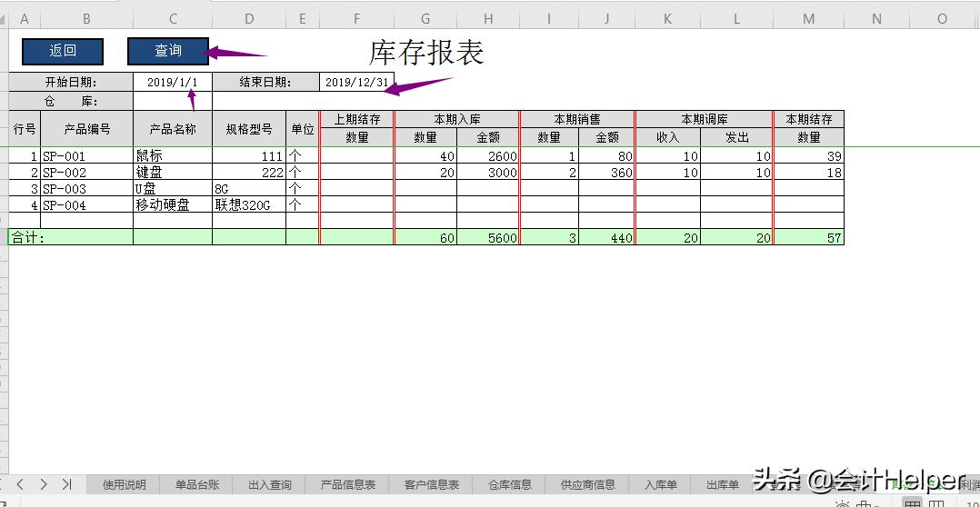Select the SP-003 product code cell

coord(86,189)
